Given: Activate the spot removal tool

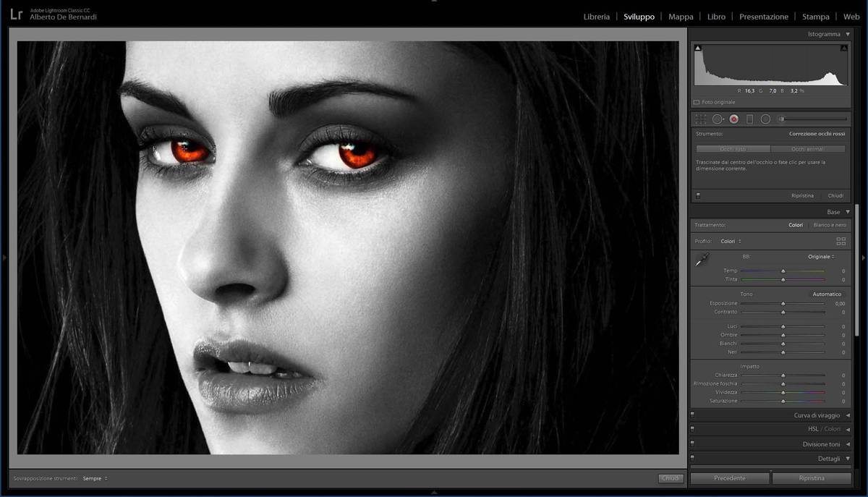Looking at the screenshot, I should coord(718,119).
